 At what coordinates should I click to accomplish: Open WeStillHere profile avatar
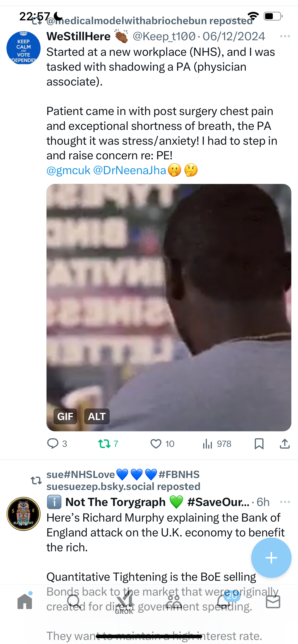coord(24,48)
